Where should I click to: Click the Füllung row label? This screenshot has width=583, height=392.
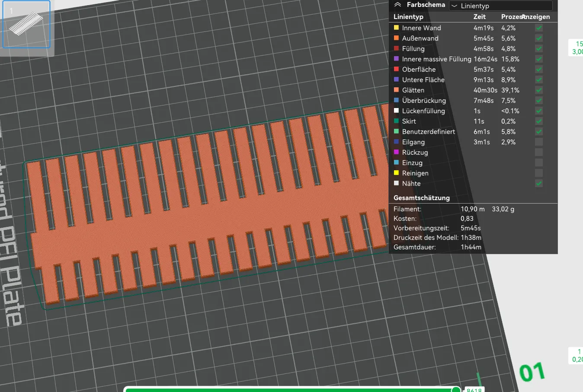[413, 48]
